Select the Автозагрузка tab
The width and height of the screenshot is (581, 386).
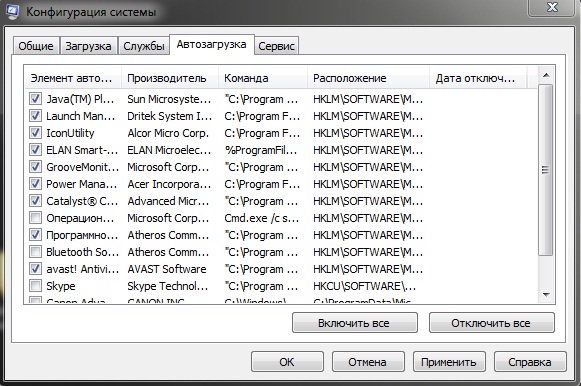tap(212, 44)
